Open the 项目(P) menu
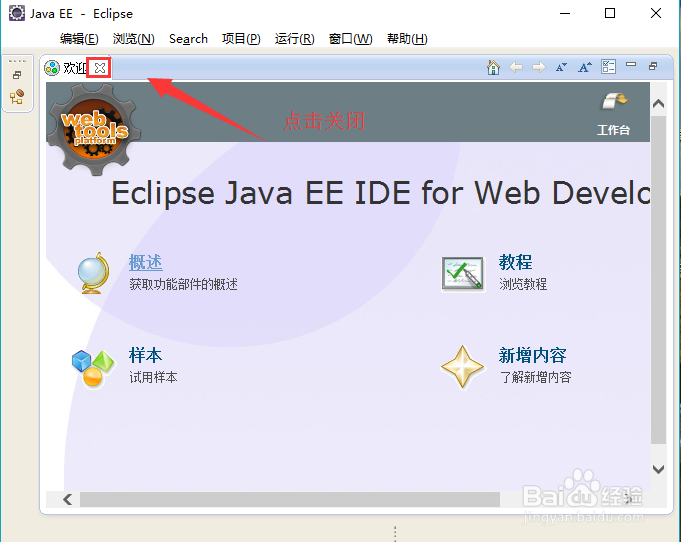 coord(241,39)
